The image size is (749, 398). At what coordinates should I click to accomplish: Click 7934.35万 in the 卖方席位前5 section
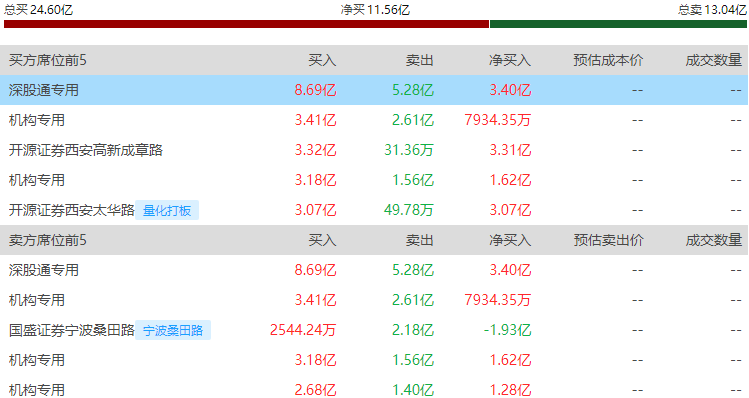(498, 300)
